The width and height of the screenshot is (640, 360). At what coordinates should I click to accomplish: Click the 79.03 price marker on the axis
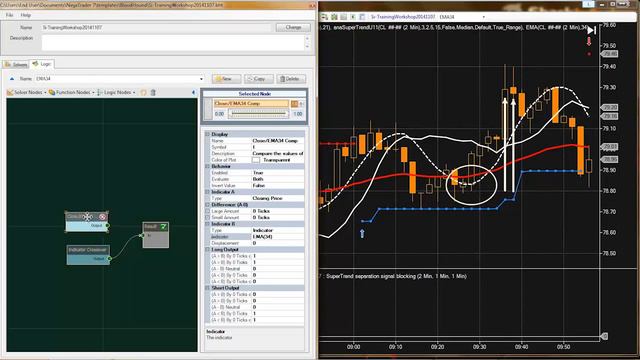coord(610,147)
